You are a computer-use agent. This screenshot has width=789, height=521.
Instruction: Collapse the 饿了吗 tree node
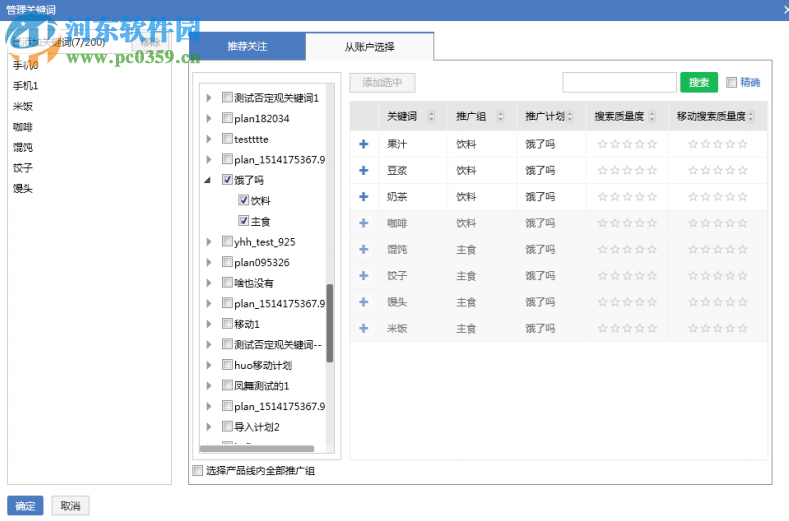click(208, 180)
